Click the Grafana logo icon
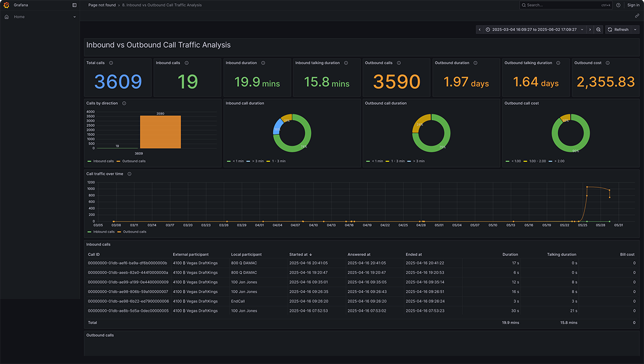Image resolution: width=644 pixels, height=364 pixels. tap(6, 5)
